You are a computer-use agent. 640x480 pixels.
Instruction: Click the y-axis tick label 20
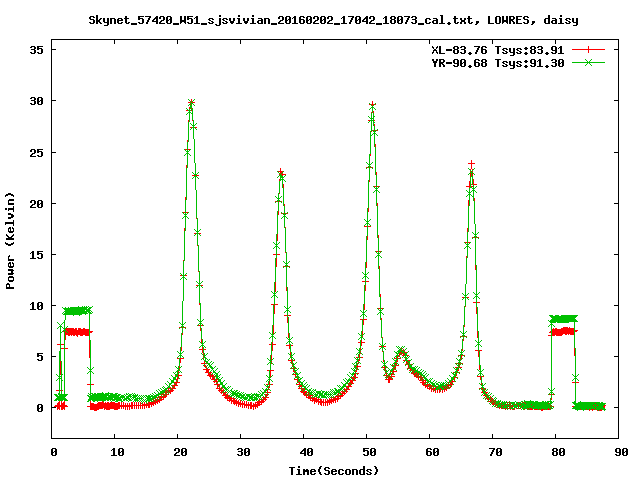tap(36, 204)
